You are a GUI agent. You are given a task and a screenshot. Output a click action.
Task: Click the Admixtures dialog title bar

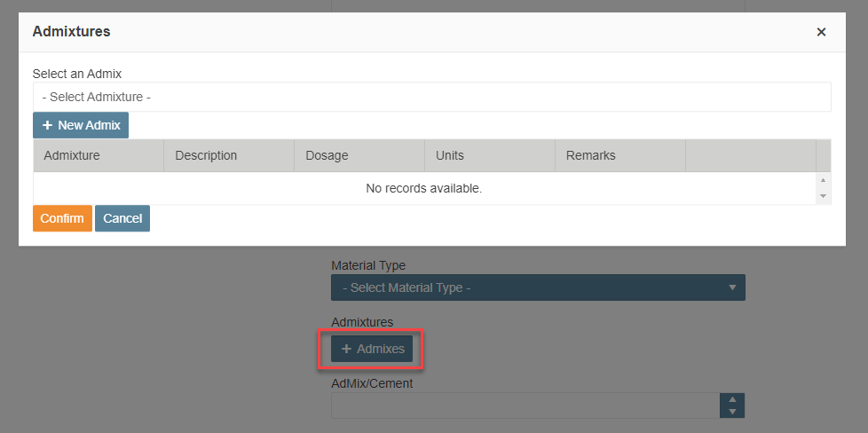(x=432, y=32)
